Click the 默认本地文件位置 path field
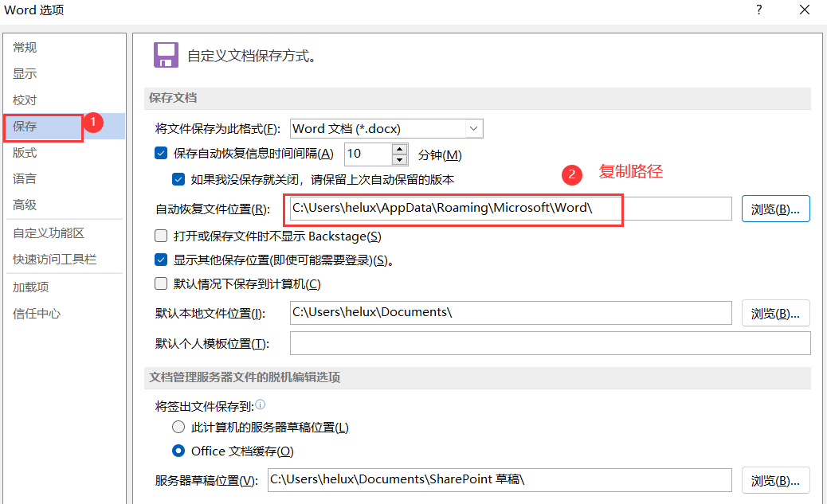Image resolution: width=827 pixels, height=504 pixels. click(x=511, y=313)
